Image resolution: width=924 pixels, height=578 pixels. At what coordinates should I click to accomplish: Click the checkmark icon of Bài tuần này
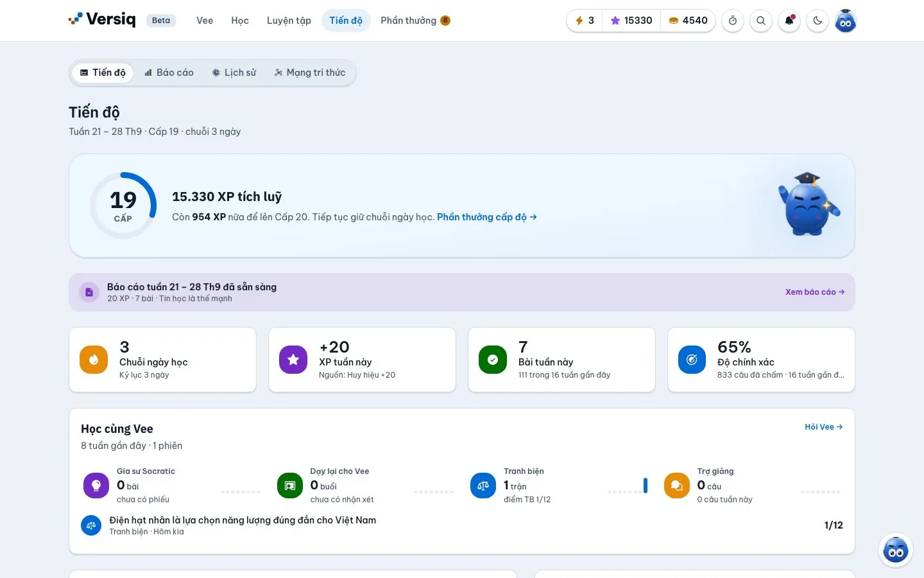tap(493, 360)
